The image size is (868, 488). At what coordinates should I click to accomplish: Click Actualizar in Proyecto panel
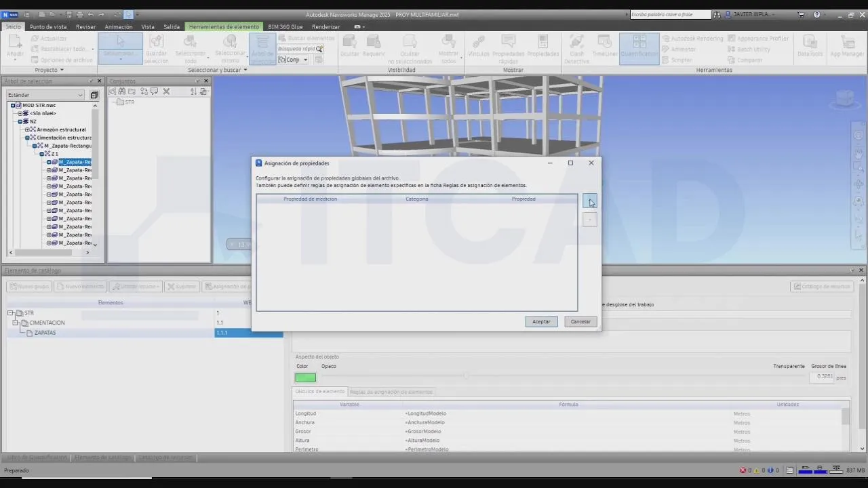coord(48,39)
